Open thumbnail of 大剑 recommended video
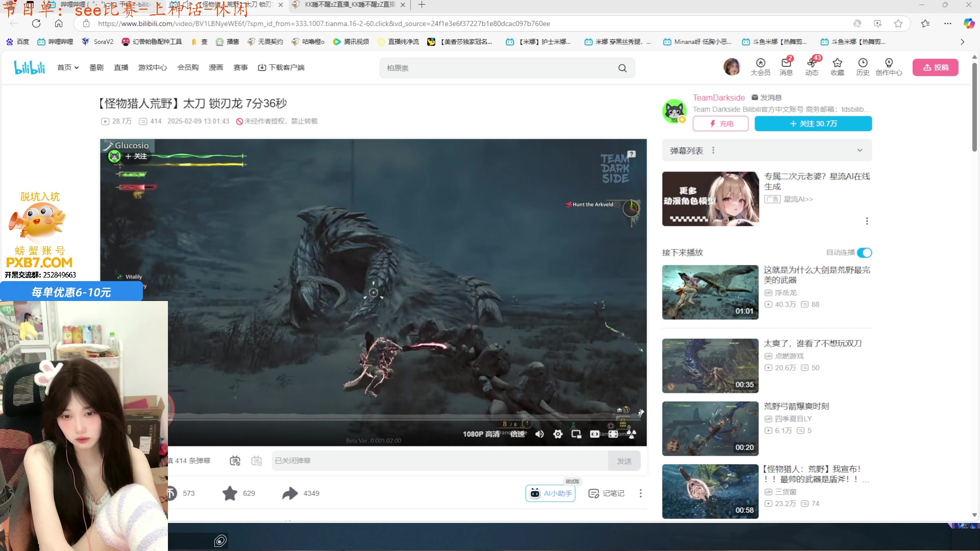This screenshot has height=551, width=980. pyautogui.click(x=710, y=292)
